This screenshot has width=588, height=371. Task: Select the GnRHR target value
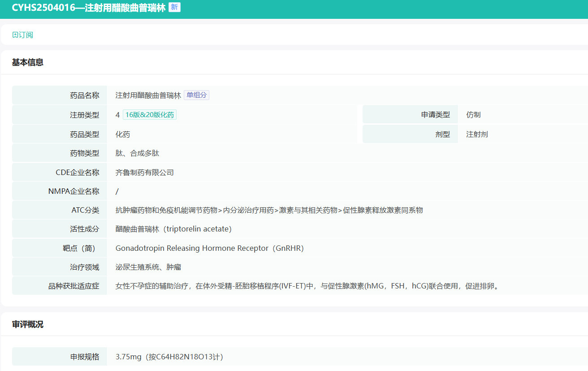[209, 248]
